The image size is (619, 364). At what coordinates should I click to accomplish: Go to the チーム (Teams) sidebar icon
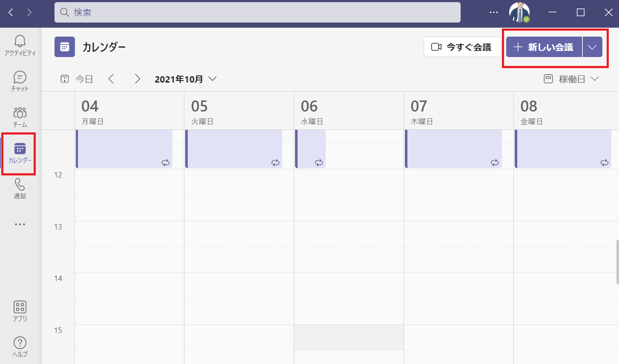pyautogui.click(x=20, y=117)
